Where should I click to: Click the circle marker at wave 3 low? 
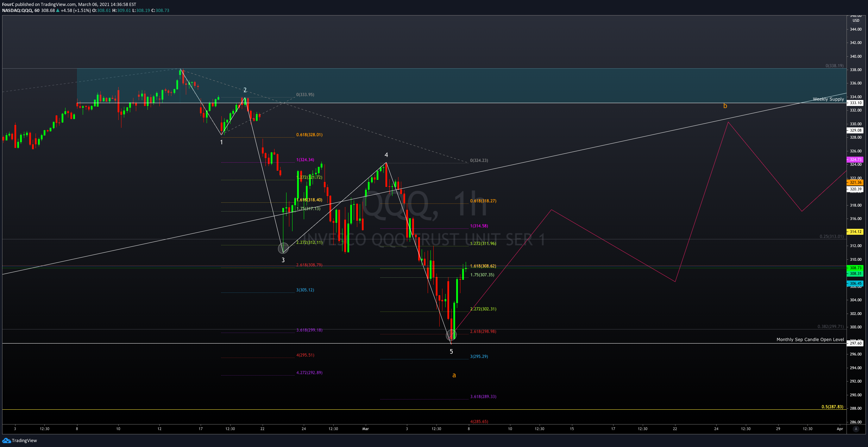[x=283, y=248]
